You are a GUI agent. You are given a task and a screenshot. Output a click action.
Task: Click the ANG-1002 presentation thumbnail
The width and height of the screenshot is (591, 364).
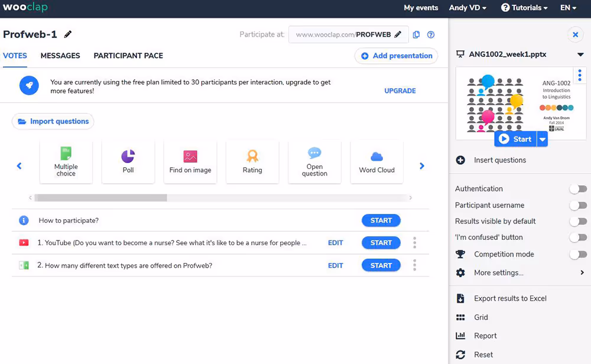(x=521, y=103)
